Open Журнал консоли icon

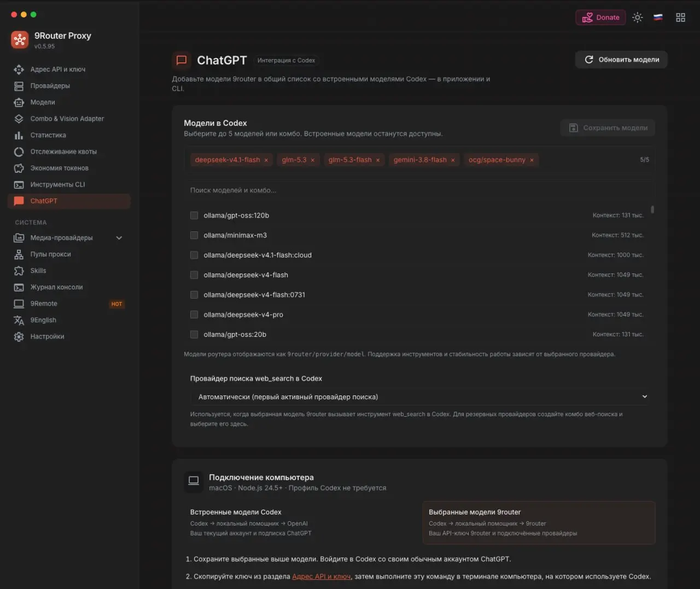pos(19,287)
